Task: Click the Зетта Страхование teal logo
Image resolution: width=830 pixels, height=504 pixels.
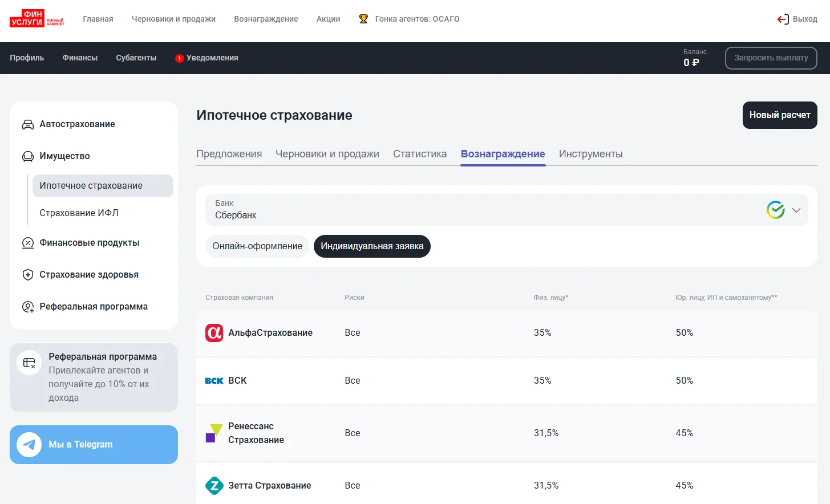Action: click(x=214, y=486)
